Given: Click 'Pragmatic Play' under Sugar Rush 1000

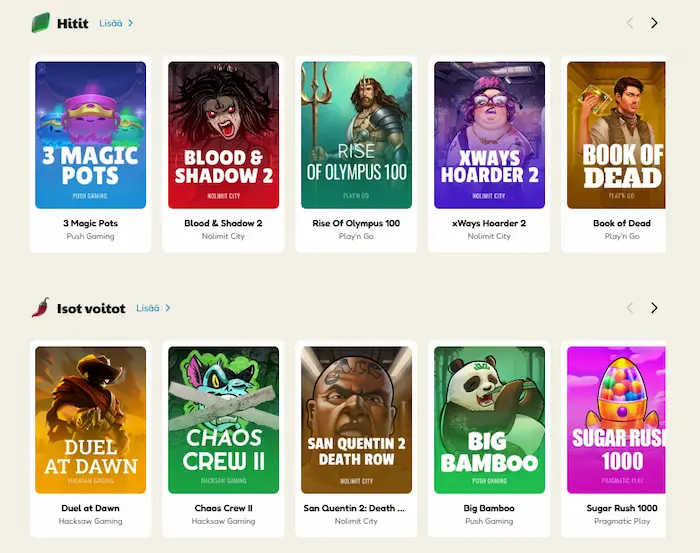Looking at the screenshot, I should click(x=622, y=521).
